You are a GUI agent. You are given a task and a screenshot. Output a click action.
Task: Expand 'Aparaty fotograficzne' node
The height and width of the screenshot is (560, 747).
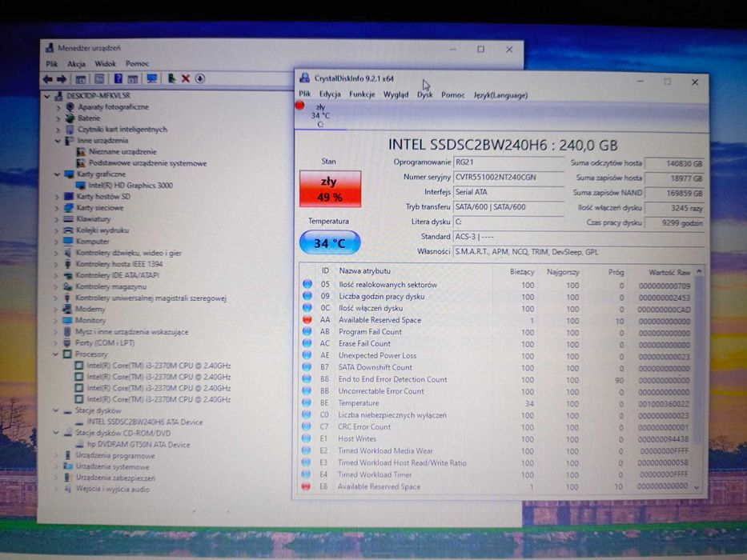[x=58, y=107]
